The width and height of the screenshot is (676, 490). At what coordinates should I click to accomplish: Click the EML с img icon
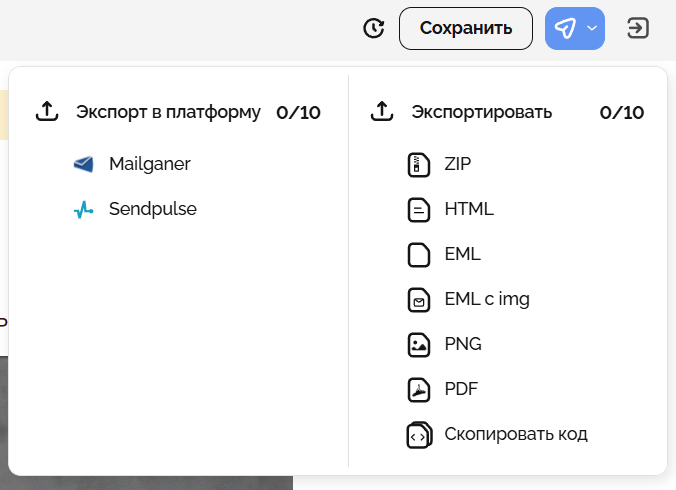click(x=419, y=300)
